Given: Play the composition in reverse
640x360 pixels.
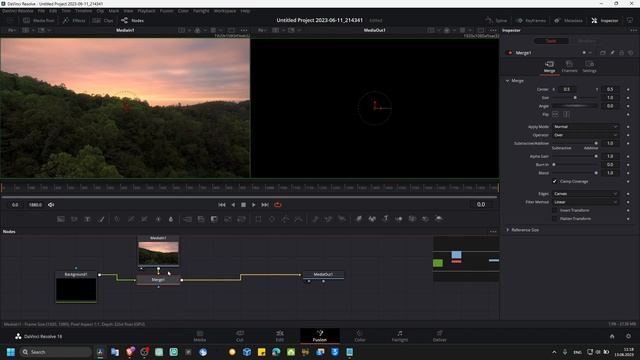Looking at the screenshot, I should pyautogui.click(x=233, y=205).
